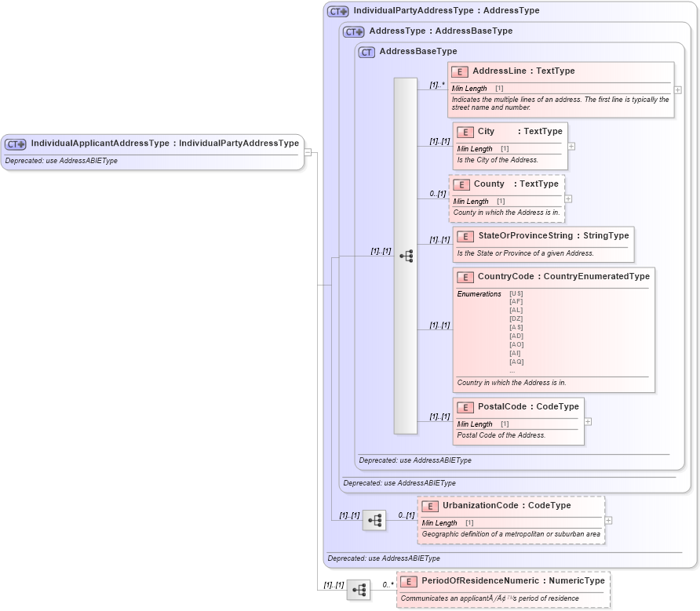Click the sequence compositor icon inside AddressBaseType
Image resolution: width=700 pixels, height=611 pixels.
click(407, 255)
